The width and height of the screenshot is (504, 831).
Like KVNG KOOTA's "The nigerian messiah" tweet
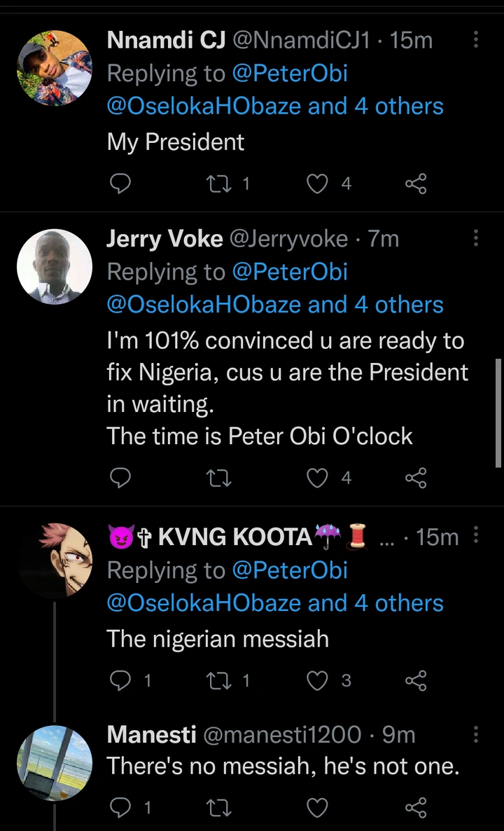(x=318, y=680)
